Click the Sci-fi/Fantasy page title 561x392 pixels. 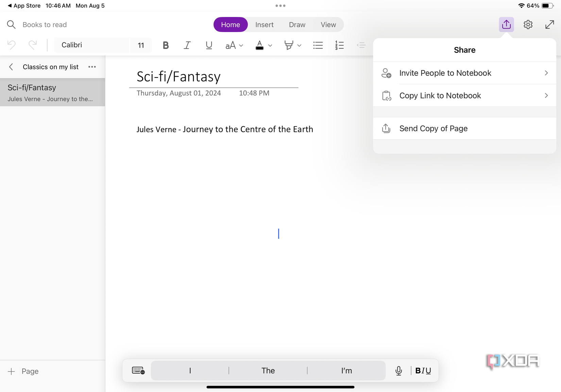(x=178, y=76)
